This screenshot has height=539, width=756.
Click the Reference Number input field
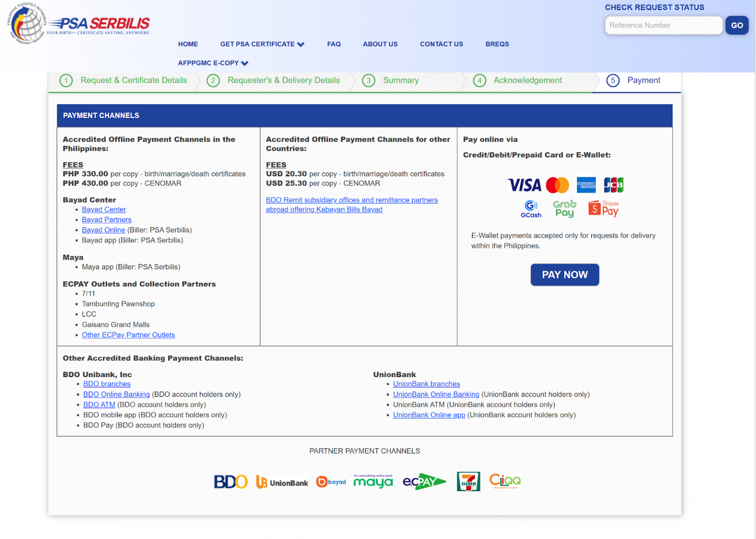click(x=663, y=26)
